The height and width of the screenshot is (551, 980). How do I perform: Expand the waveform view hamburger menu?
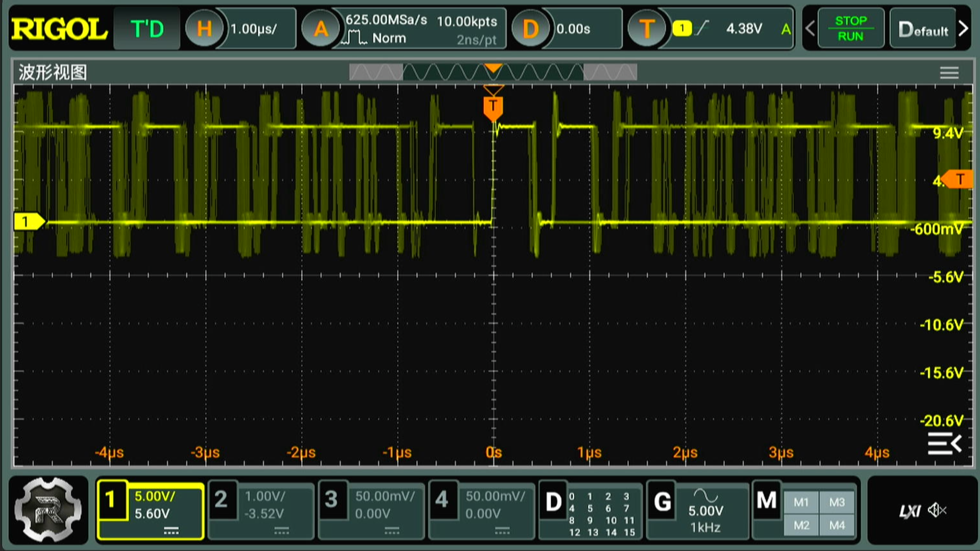point(949,73)
